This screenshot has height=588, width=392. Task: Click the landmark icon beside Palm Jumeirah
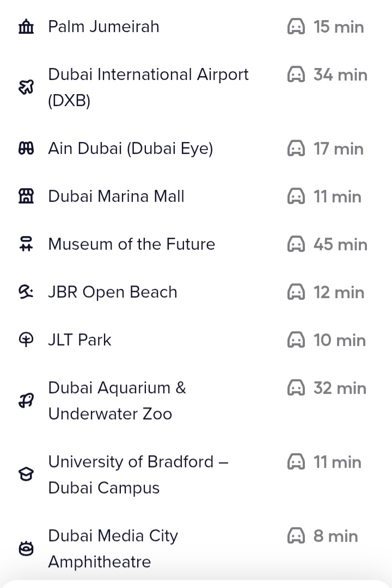point(26,27)
